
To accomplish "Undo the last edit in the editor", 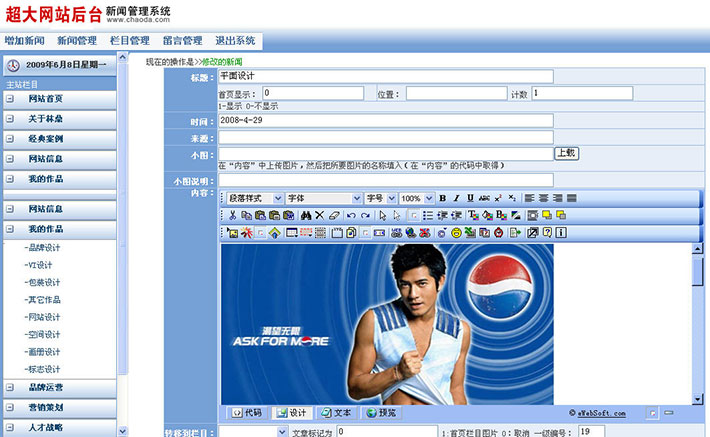I will [351, 215].
